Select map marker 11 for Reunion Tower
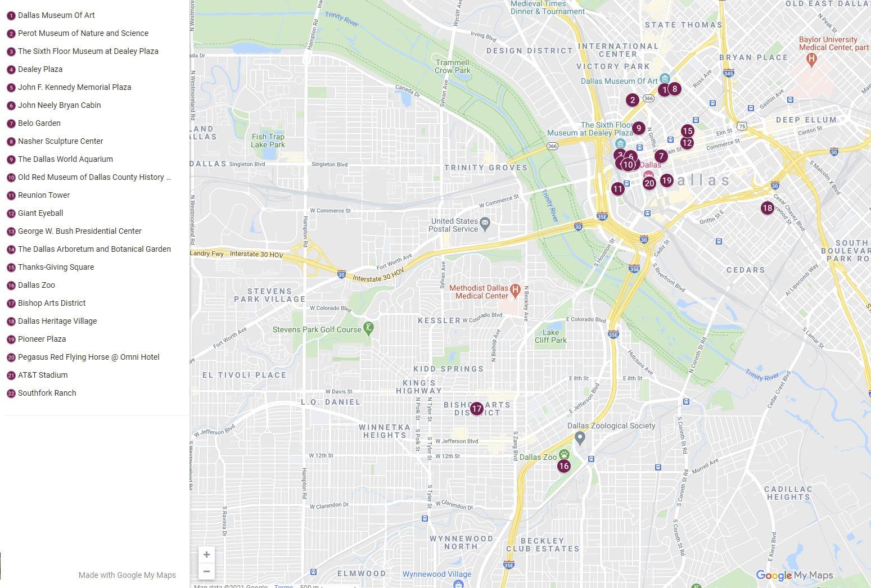Screen dimensions: 871x588 [617, 189]
